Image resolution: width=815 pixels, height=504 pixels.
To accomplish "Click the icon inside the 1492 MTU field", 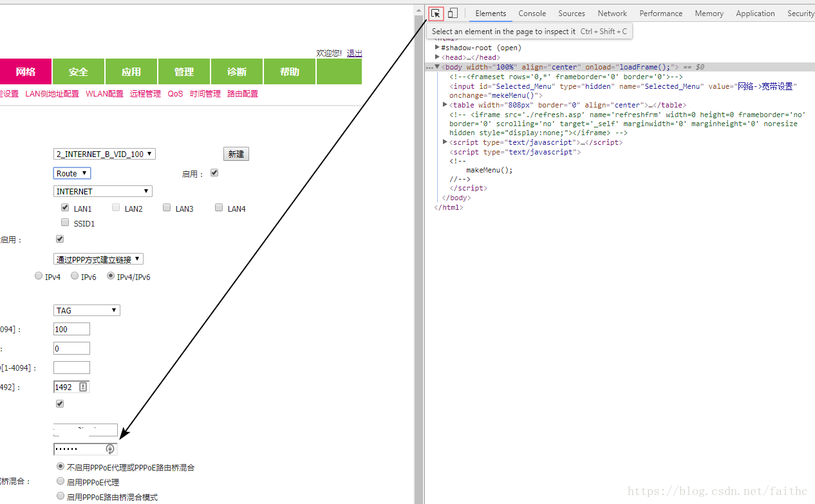I will coord(83,387).
